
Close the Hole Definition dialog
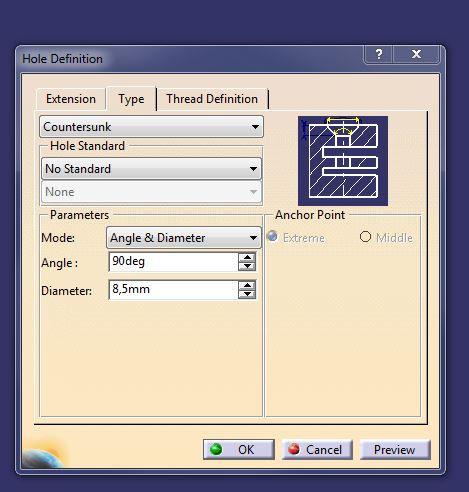click(416, 54)
